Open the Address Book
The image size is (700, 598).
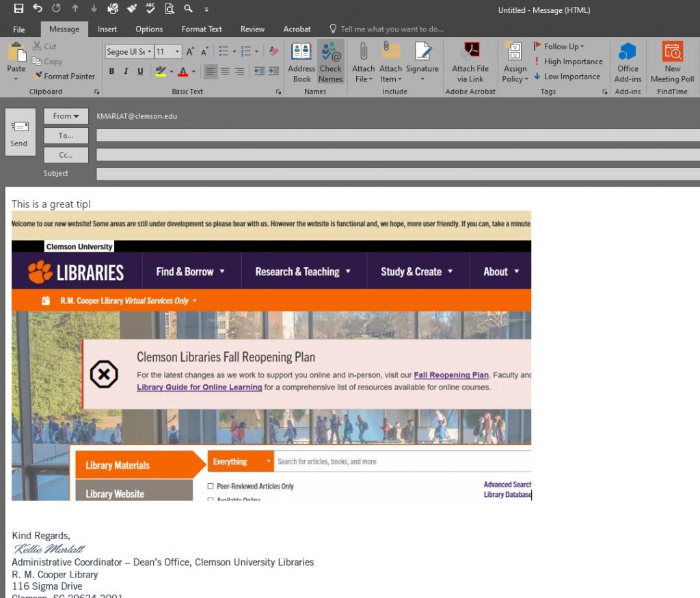[x=301, y=62]
